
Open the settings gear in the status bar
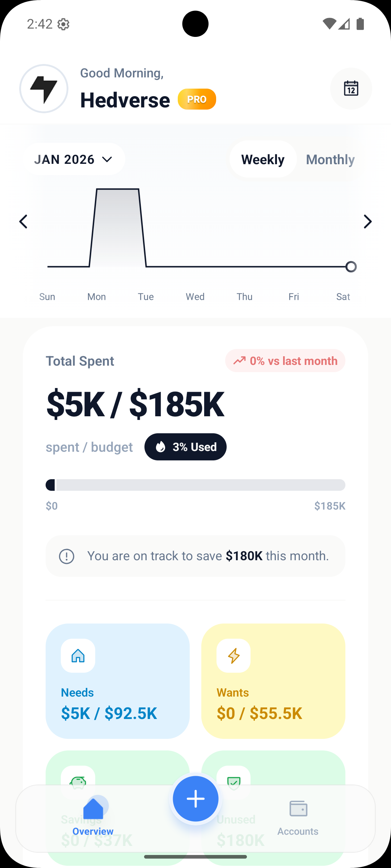click(x=63, y=24)
